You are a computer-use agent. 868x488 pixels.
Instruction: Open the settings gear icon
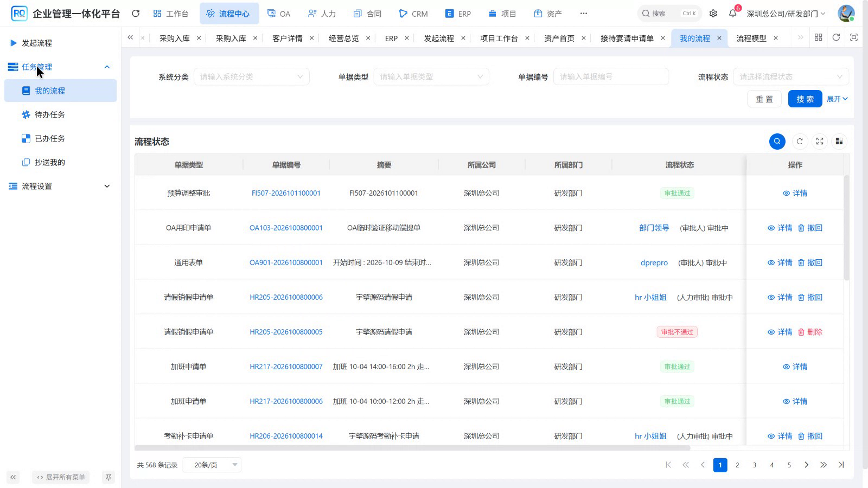[x=713, y=14]
